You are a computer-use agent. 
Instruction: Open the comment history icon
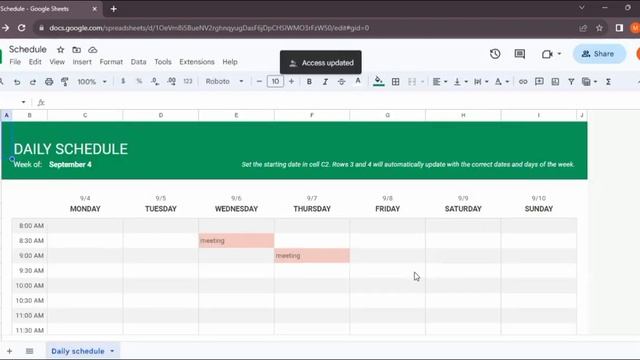click(x=520, y=54)
